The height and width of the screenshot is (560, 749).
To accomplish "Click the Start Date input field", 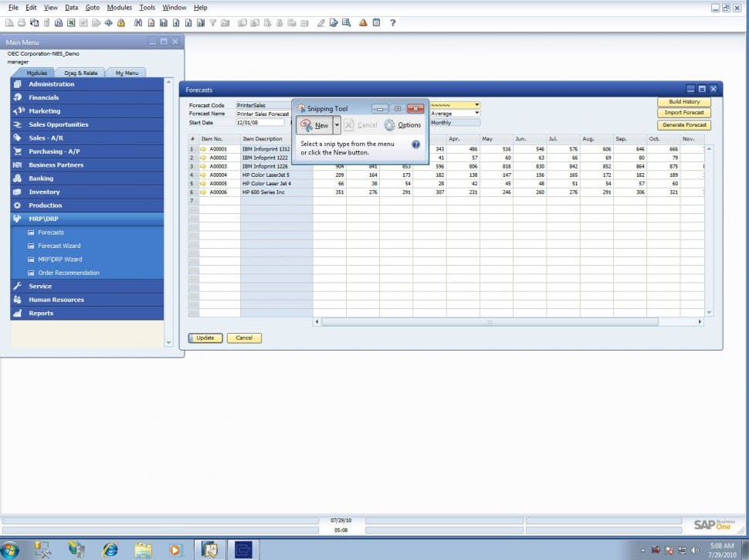I will (260, 123).
